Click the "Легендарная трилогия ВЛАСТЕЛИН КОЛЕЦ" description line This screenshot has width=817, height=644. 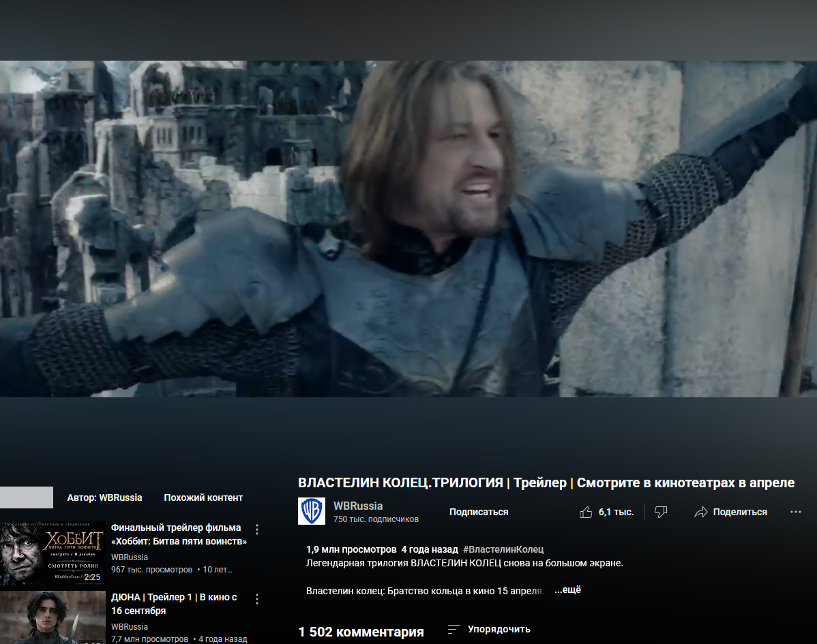[465, 564]
